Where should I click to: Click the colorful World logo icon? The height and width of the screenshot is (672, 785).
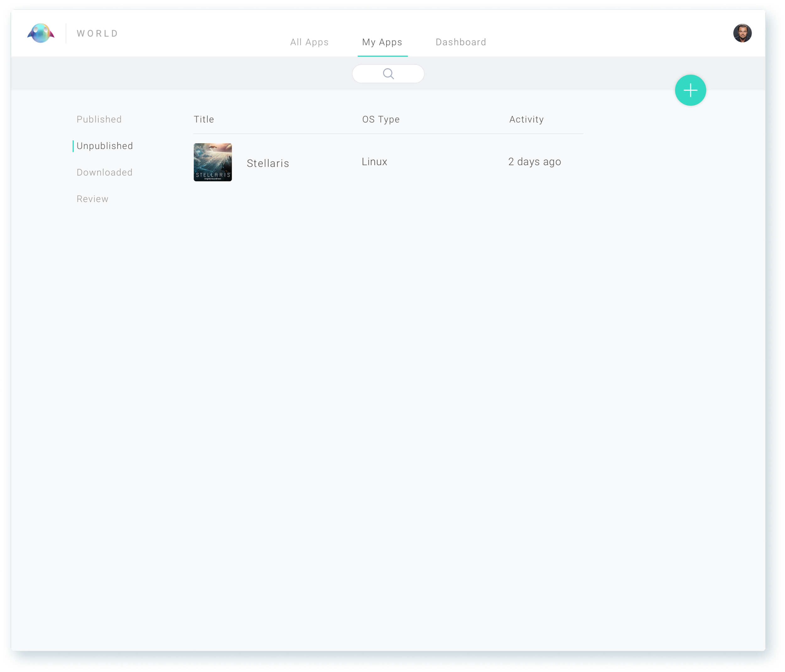tap(41, 33)
